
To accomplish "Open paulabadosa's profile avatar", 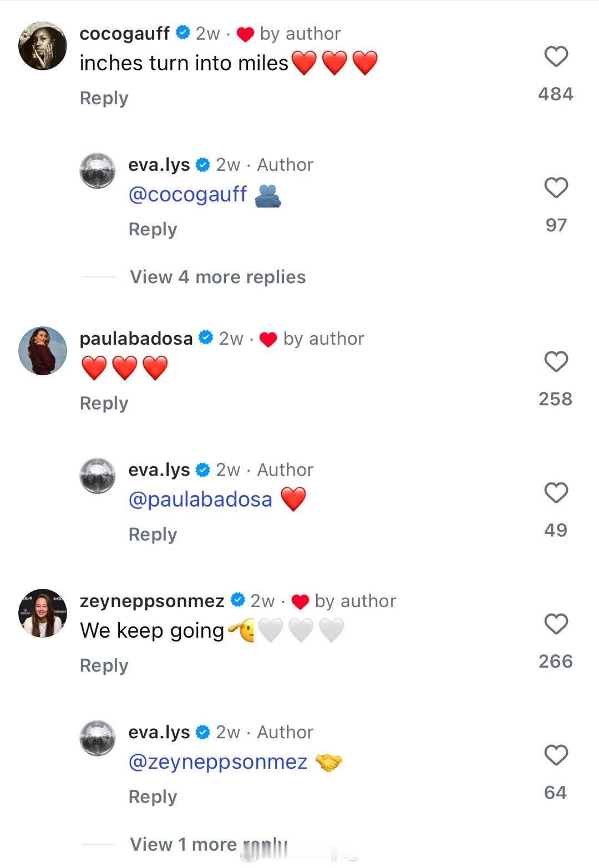I will pos(43,351).
